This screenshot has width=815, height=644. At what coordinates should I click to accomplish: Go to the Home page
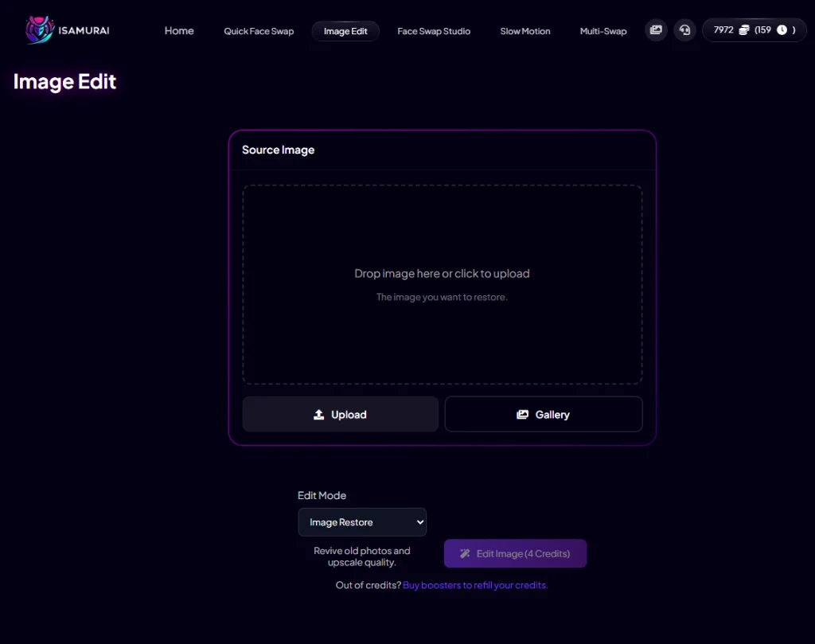(x=179, y=31)
